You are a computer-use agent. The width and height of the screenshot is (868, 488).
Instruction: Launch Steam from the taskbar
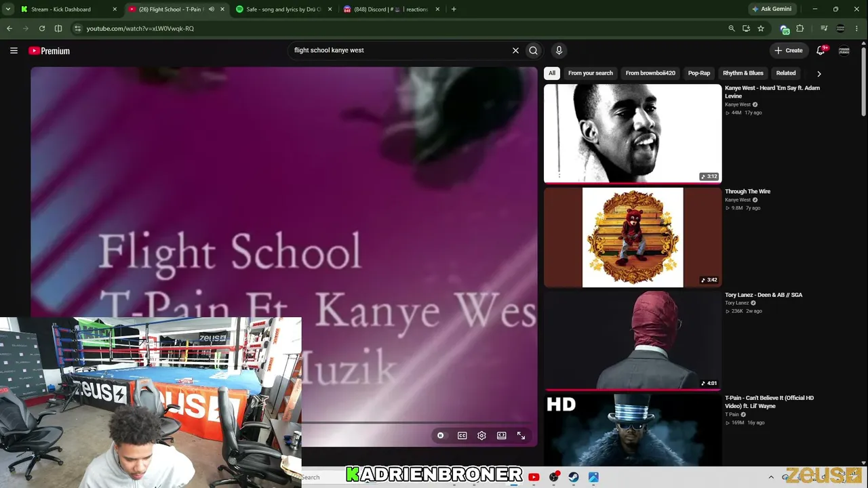click(x=574, y=477)
